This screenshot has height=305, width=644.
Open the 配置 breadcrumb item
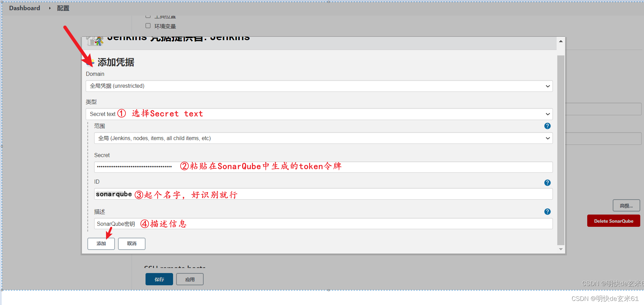click(x=63, y=8)
